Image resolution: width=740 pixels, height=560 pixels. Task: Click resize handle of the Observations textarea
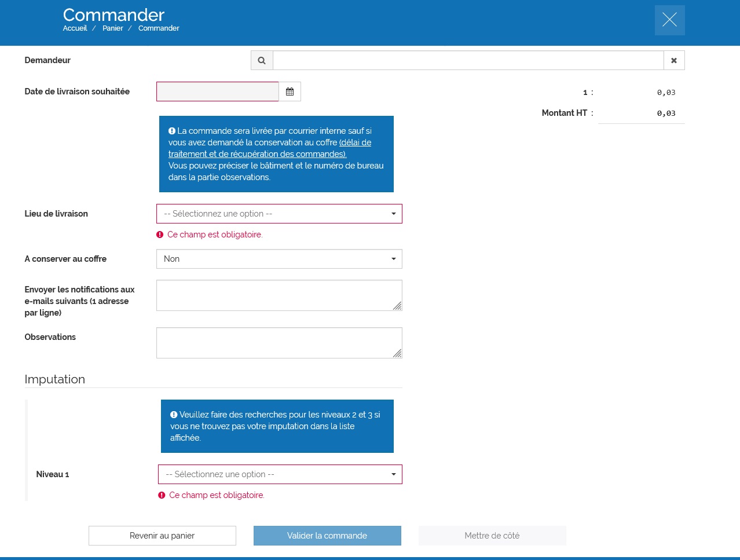pos(397,353)
